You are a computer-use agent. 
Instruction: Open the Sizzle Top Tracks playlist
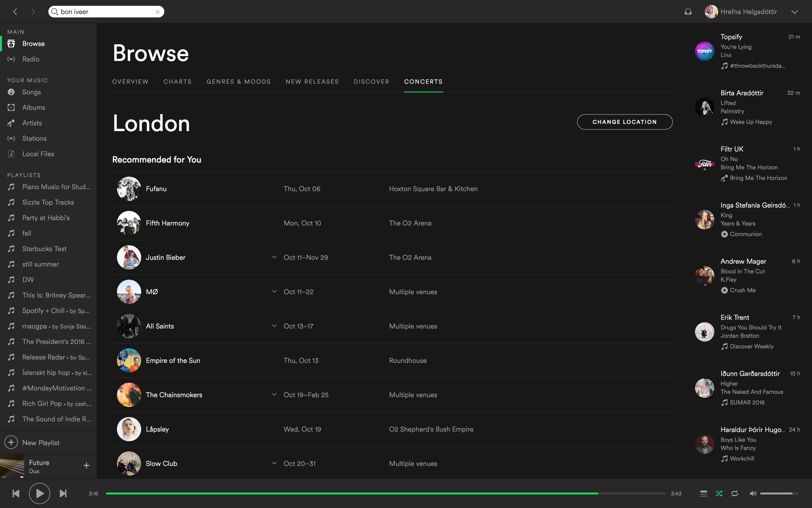point(48,202)
